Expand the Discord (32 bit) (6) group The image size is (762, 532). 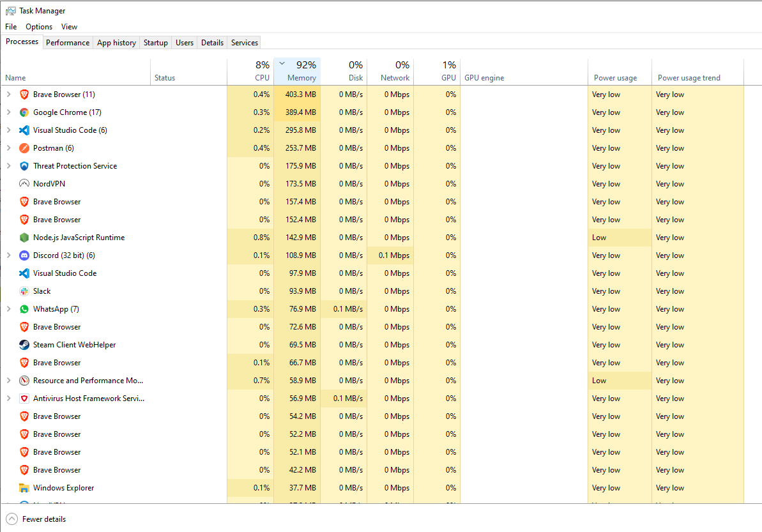point(9,255)
